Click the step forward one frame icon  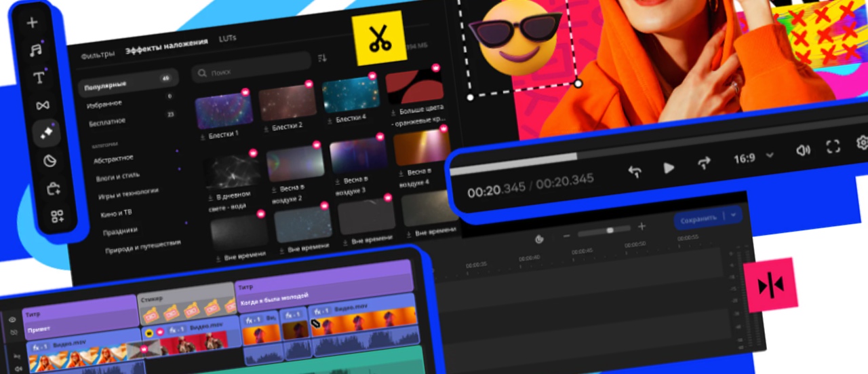(704, 163)
